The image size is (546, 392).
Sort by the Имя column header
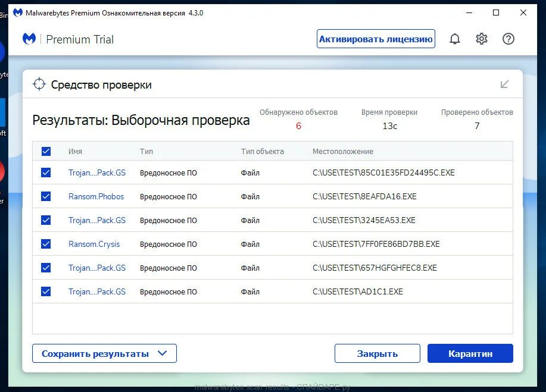coord(75,151)
